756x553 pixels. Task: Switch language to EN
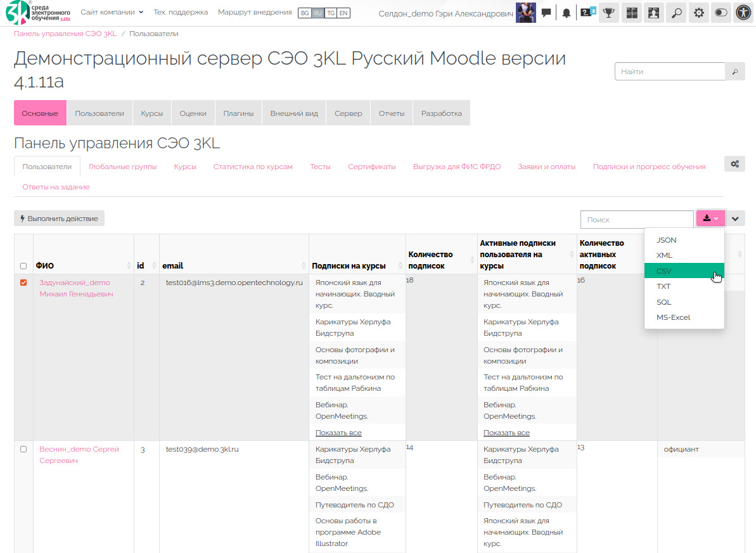(343, 13)
